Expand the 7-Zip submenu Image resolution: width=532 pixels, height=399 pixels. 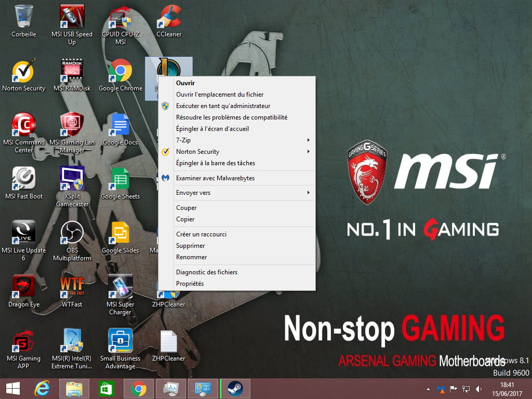(237, 140)
